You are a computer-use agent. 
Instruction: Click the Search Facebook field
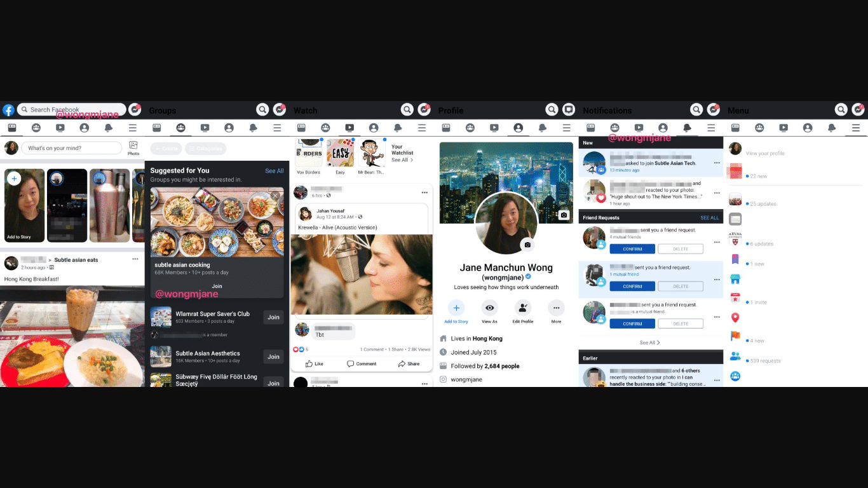pos(71,109)
